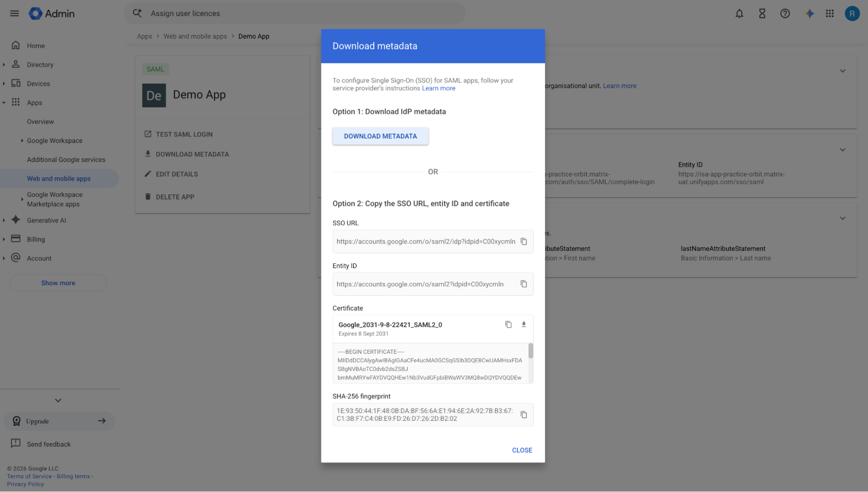
Task: Click the certificate text scrollbar
Action: (531, 351)
